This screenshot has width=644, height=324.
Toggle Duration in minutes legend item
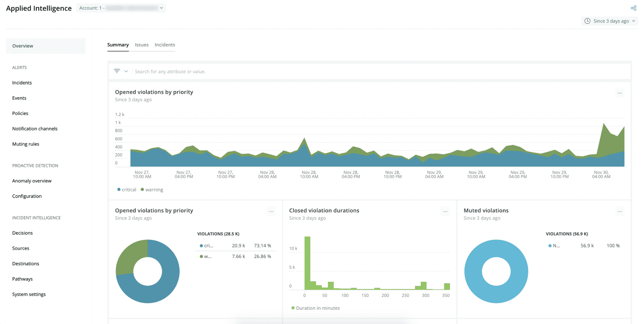[x=316, y=308]
